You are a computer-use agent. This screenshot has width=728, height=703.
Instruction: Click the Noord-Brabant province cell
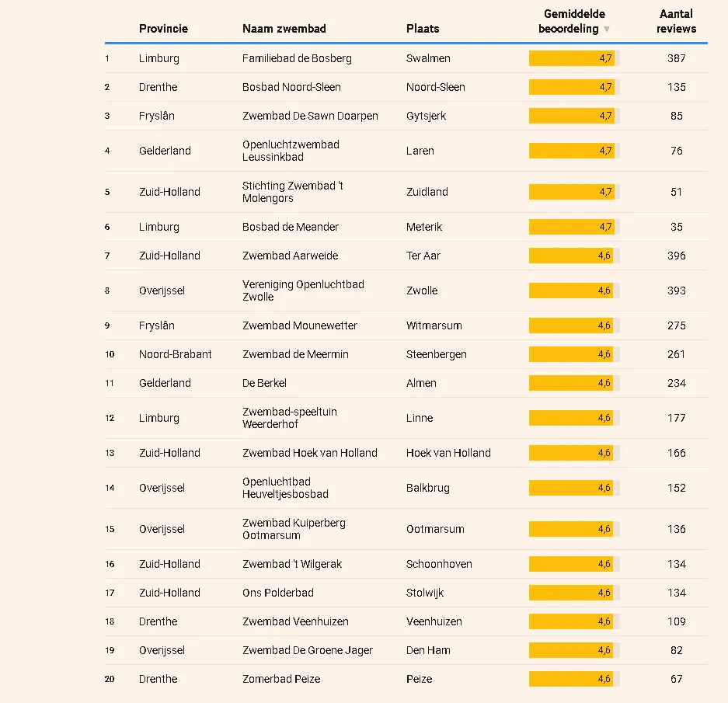point(175,355)
